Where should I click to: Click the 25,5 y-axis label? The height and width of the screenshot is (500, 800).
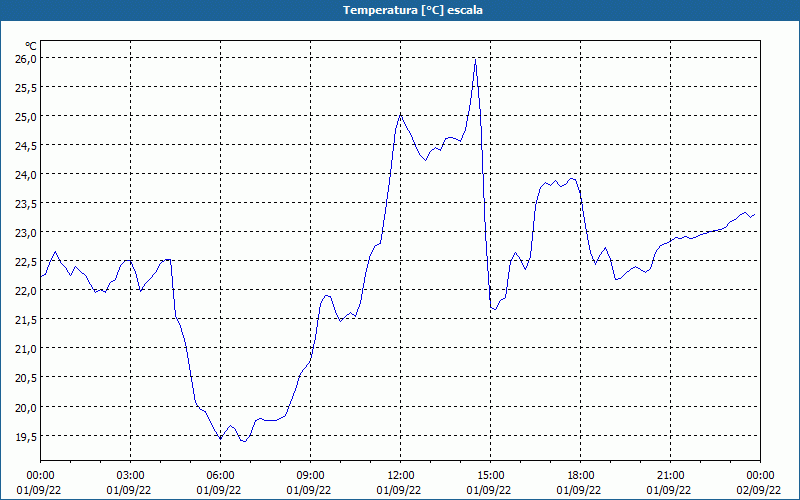[27, 88]
